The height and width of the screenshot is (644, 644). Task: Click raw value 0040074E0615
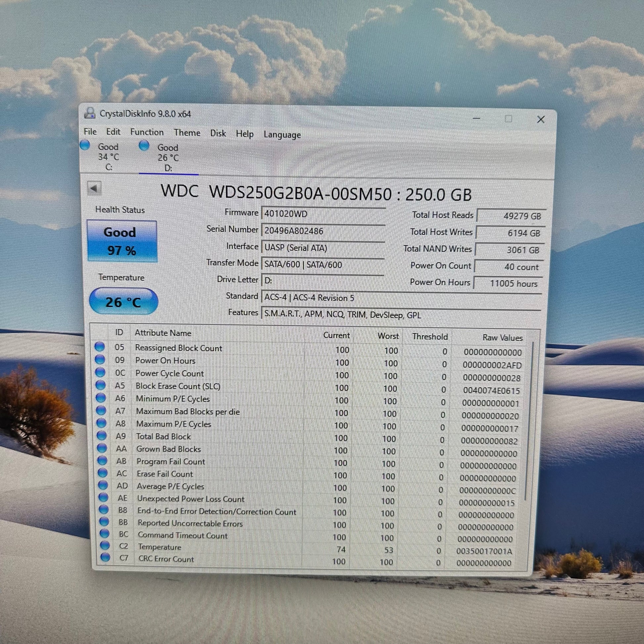pos(491,390)
